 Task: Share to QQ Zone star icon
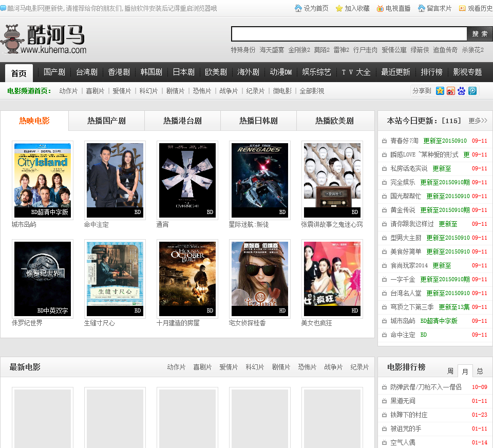(x=440, y=91)
